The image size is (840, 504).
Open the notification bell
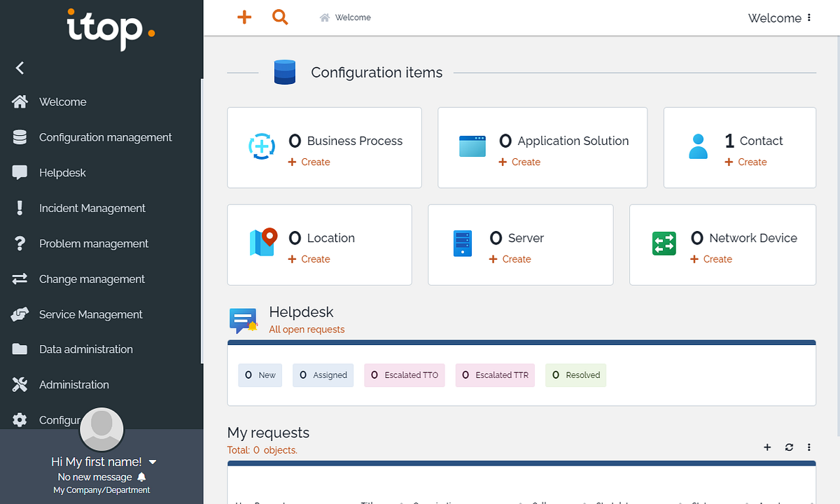tap(141, 476)
